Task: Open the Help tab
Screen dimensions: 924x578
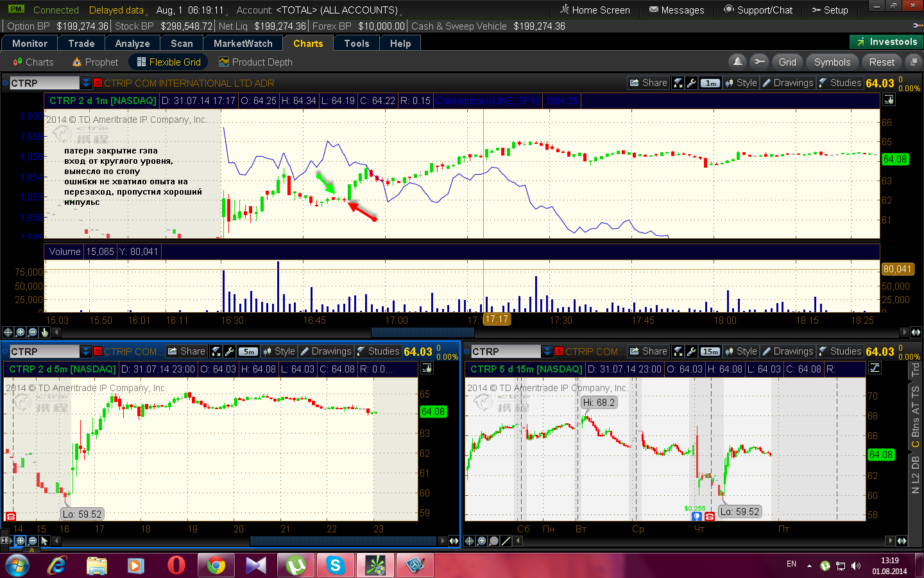Action: [400, 44]
